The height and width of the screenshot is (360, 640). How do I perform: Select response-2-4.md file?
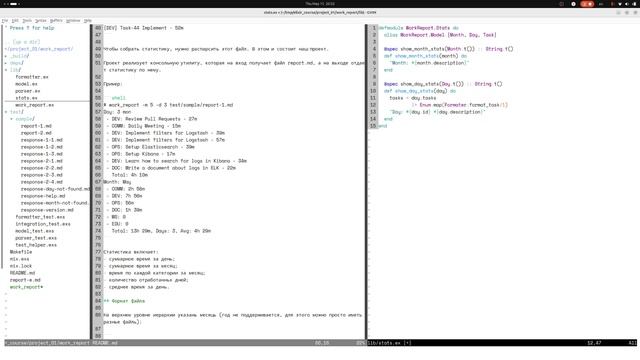42,182
